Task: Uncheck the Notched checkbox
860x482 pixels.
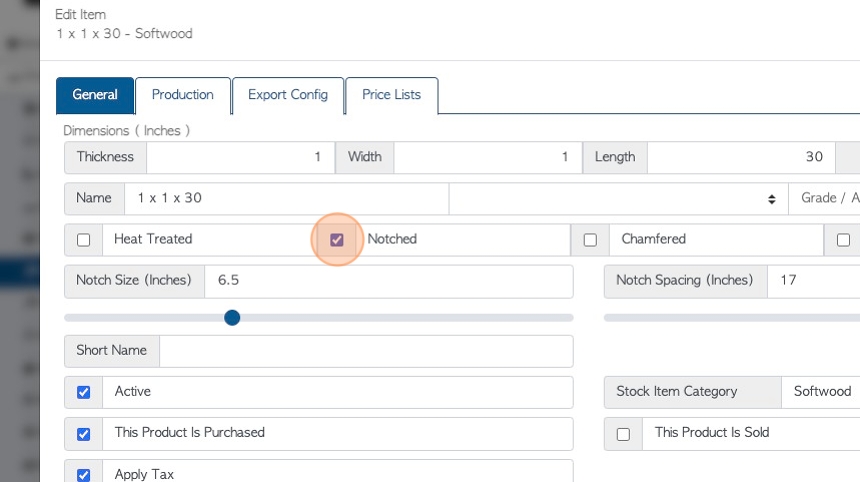Action: pyautogui.click(x=337, y=240)
